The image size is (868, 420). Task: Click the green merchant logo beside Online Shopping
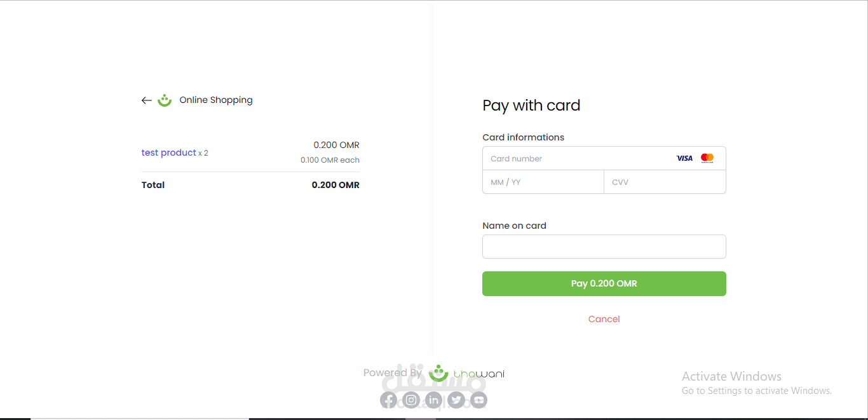[x=165, y=100]
